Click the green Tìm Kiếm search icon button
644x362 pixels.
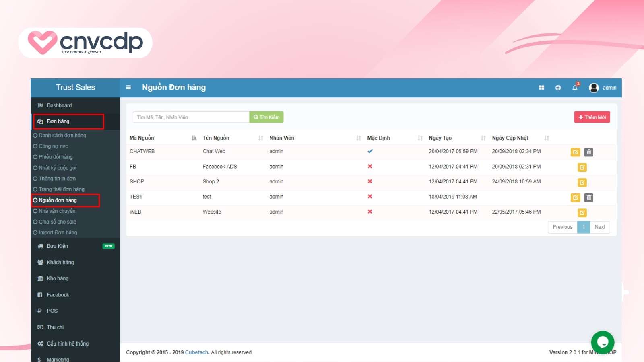[x=266, y=117]
